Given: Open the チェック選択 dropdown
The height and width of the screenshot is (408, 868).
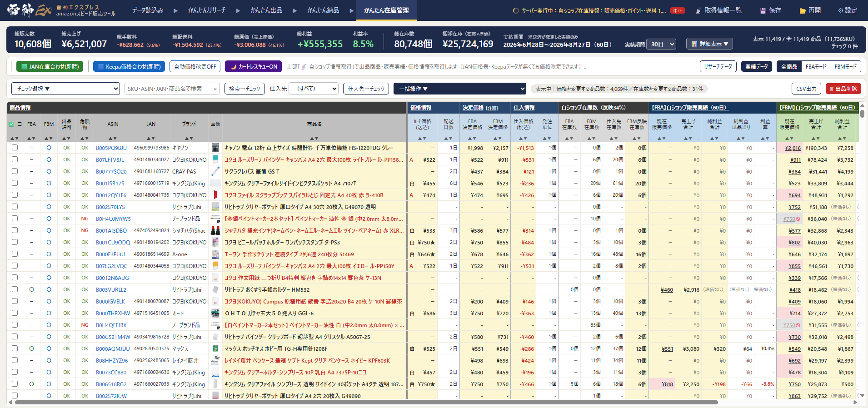Looking at the screenshot, I should 65,89.
